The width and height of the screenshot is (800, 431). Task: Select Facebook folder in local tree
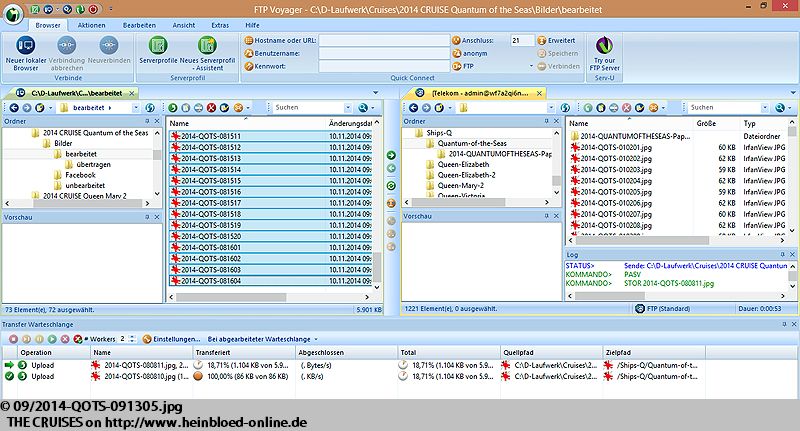[x=81, y=175]
